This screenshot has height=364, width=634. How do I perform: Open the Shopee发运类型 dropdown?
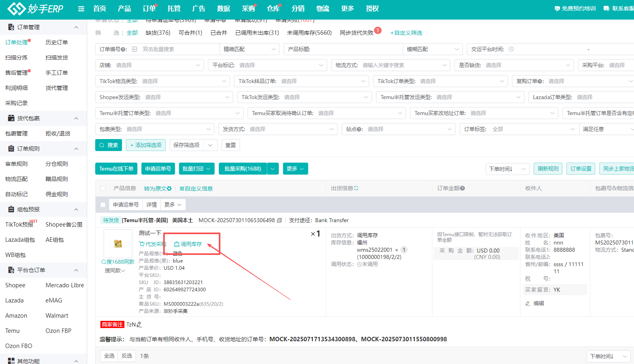coord(164,97)
